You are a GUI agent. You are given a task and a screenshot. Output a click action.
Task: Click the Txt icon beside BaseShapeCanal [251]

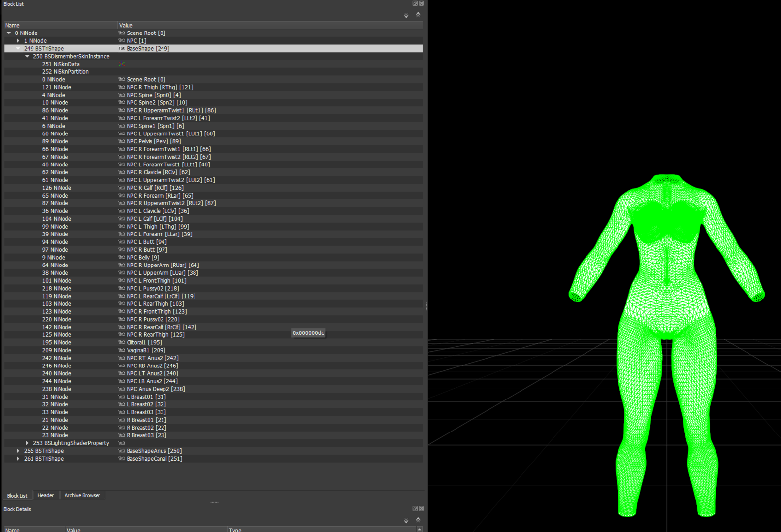click(x=122, y=459)
